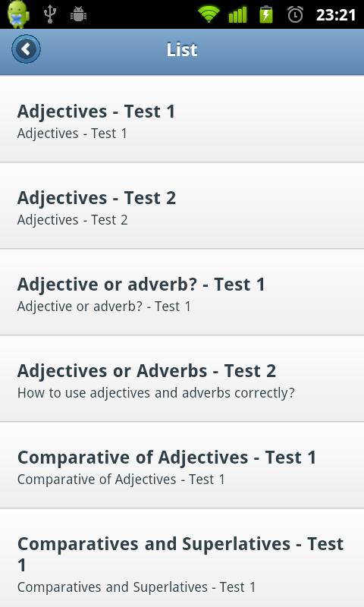This screenshot has height=607, width=364.
Task: Tap the back arrow button
Action: 26,49
